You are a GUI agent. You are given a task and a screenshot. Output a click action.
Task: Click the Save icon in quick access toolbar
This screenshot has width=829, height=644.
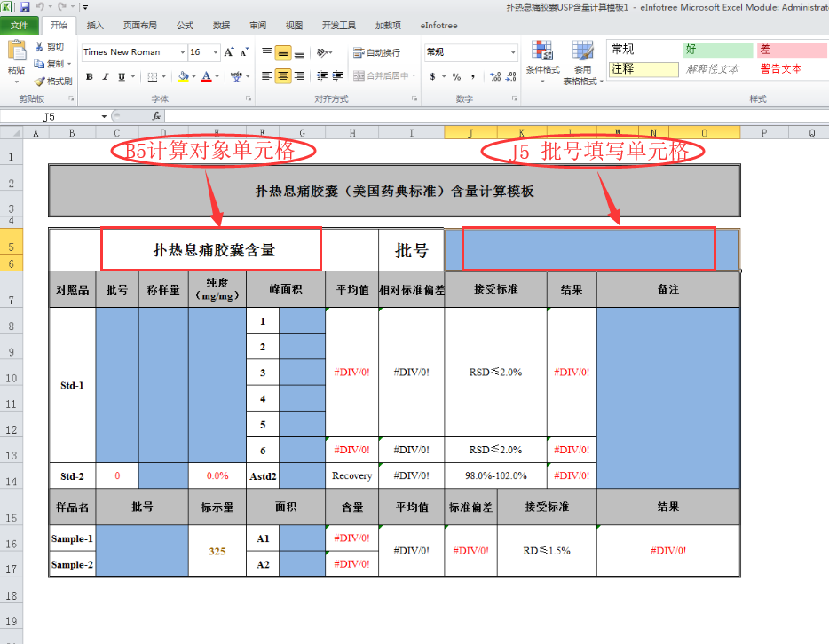point(25,6)
